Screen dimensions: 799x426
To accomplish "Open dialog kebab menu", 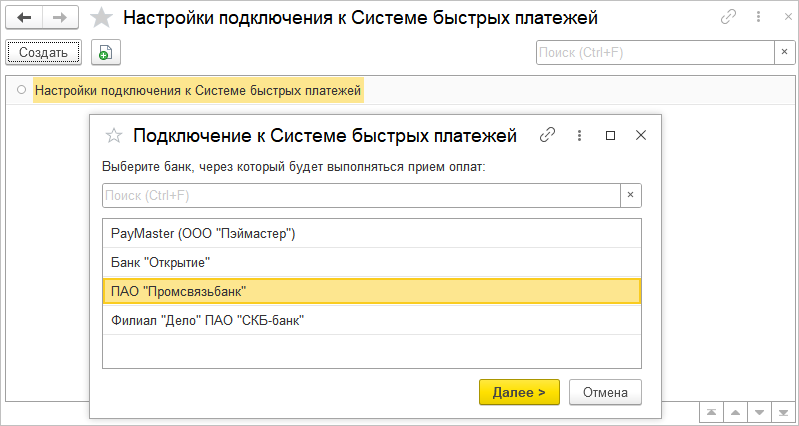I will pyautogui.click(x=579, y=135).
